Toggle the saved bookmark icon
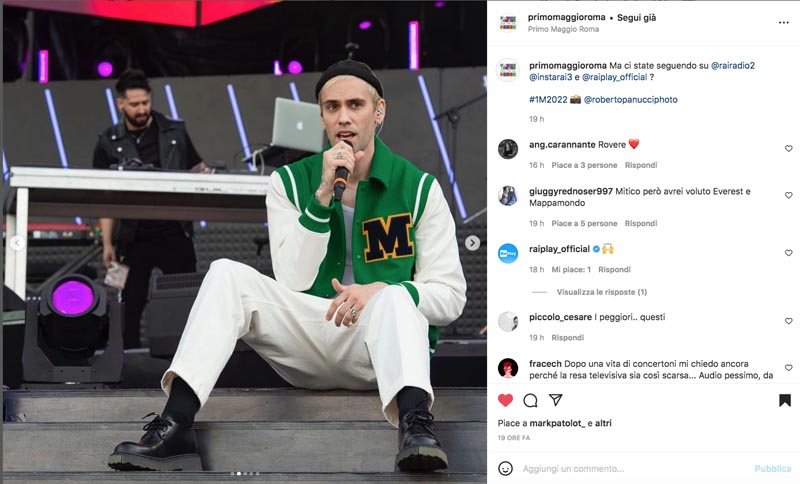Screen dimensions: 800x484 785,400
